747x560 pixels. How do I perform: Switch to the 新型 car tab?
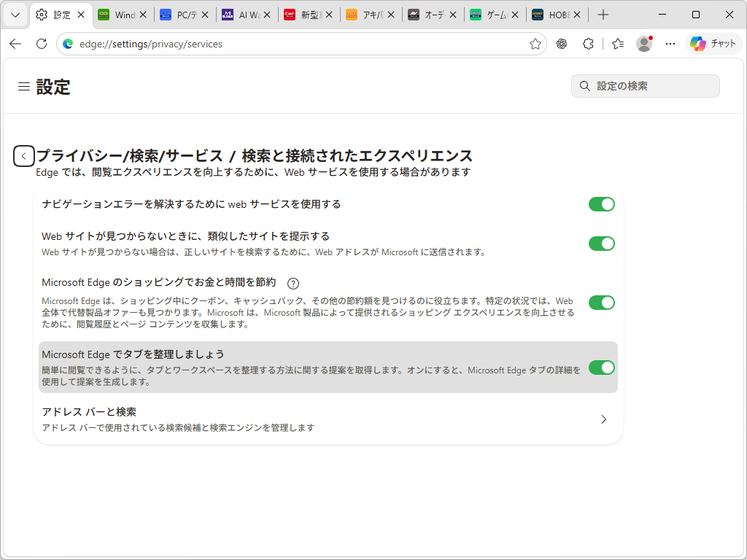[309, 15]
